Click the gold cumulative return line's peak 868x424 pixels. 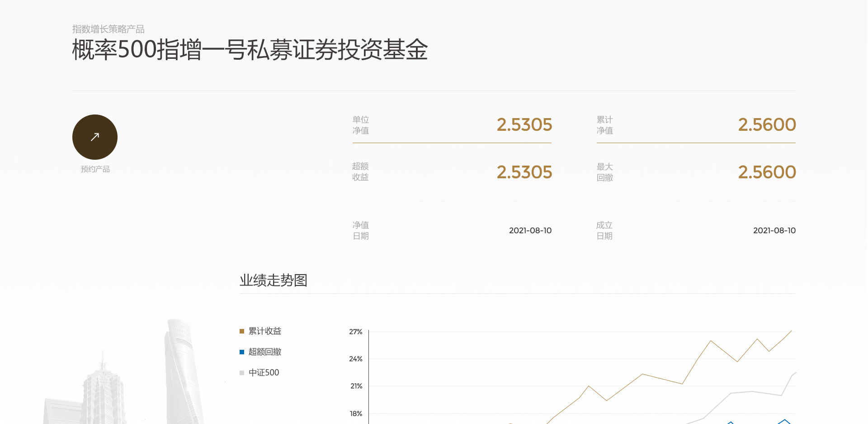pyautogui.click(x=791, y=331)
